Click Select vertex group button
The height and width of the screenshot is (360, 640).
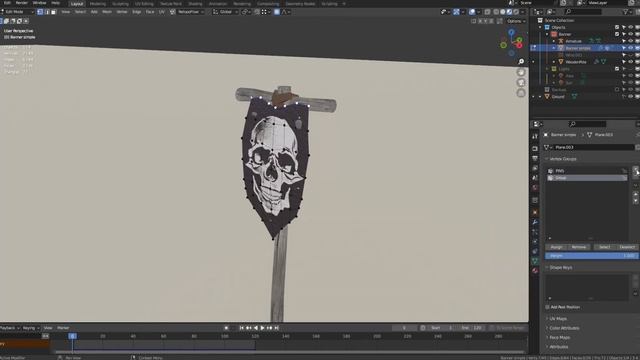604,247
